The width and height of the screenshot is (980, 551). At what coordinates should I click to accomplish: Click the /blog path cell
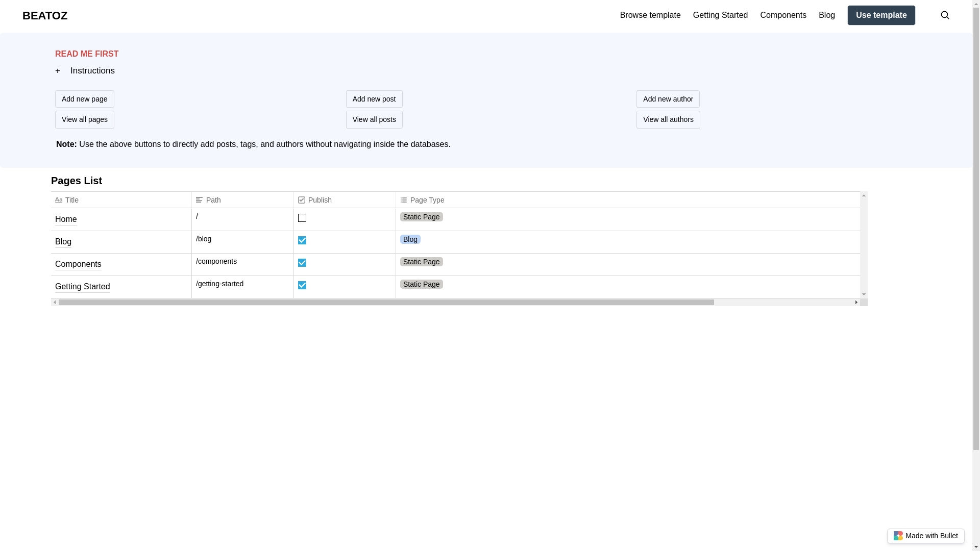pos(242,242)
